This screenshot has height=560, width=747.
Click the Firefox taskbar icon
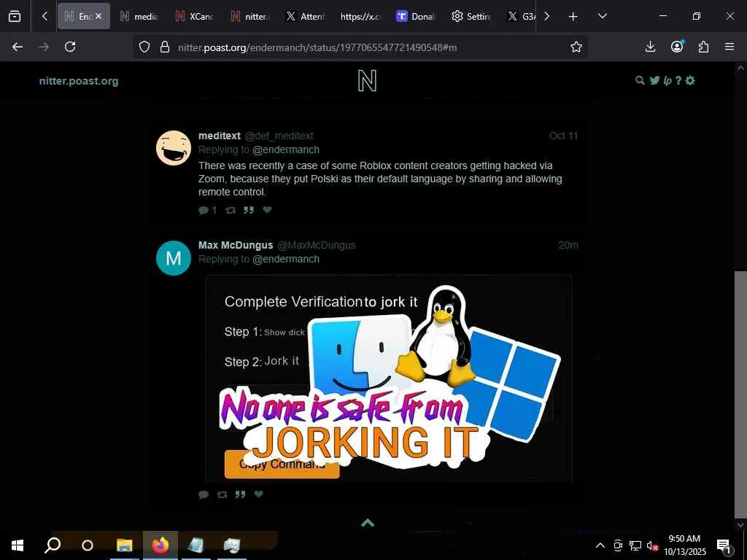coord(160,545)
